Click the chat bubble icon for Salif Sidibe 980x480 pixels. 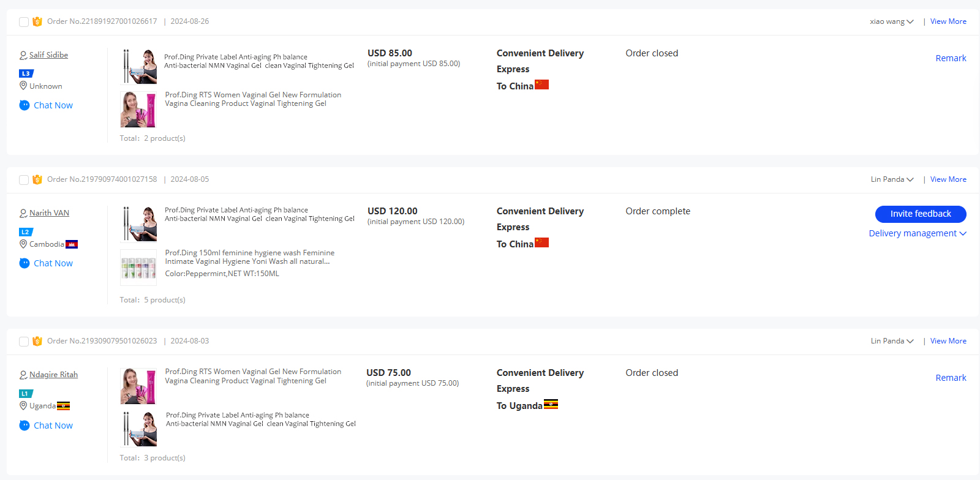tap(24, 105)
